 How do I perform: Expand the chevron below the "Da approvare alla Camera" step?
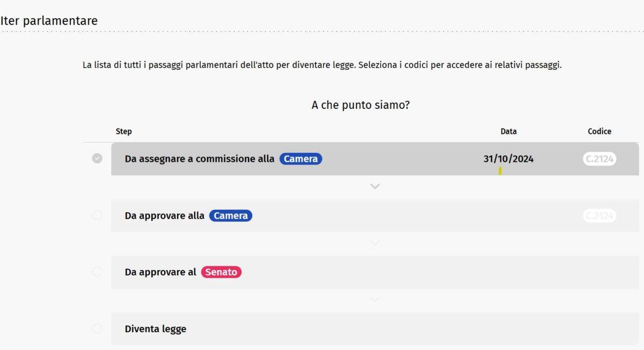coord(375,243)
